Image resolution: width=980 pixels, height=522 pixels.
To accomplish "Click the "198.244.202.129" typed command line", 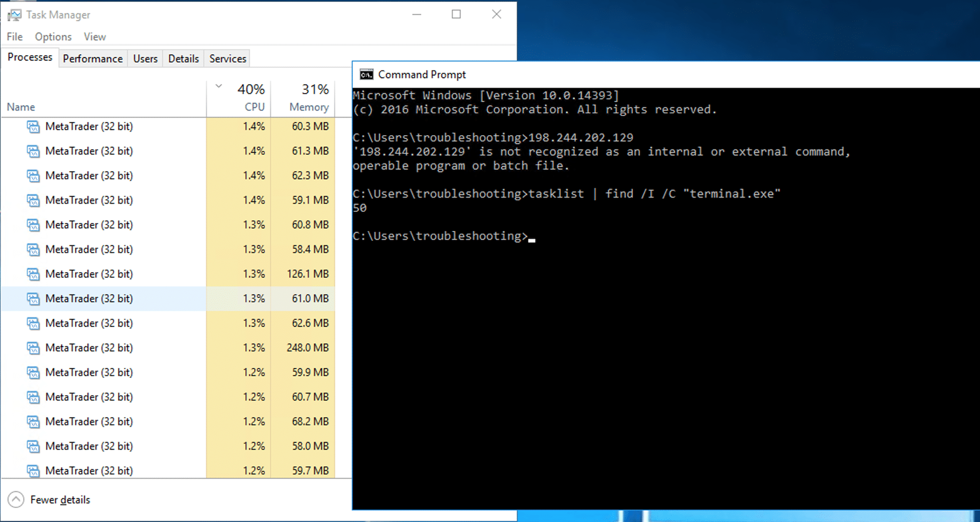I will pos(493,138).
